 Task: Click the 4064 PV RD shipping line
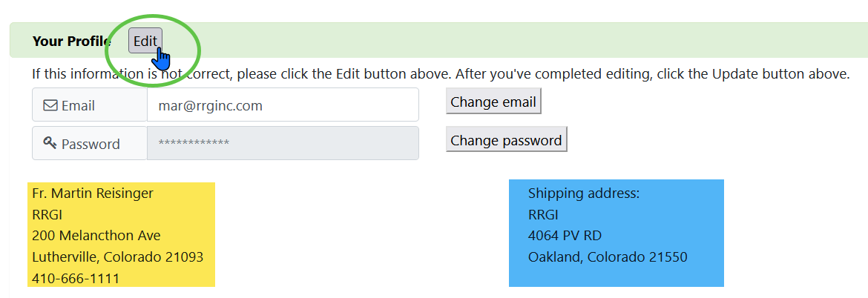[x=565, y=236]
